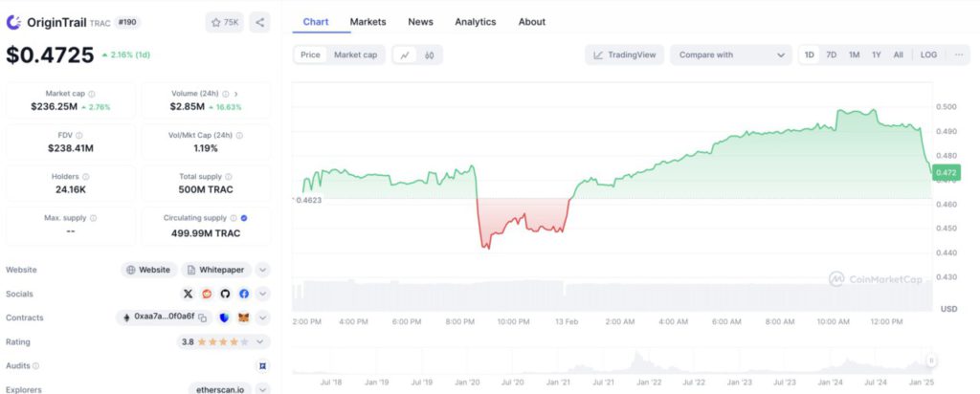Set chart range to 1D

810,55
